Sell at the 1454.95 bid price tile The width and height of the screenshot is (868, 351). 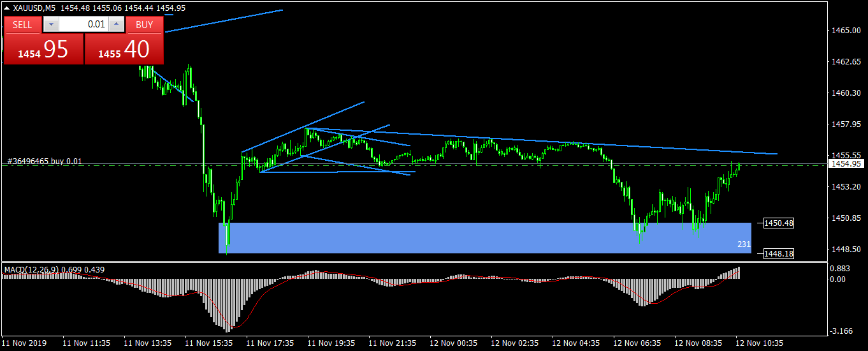[x=43, y=49]
